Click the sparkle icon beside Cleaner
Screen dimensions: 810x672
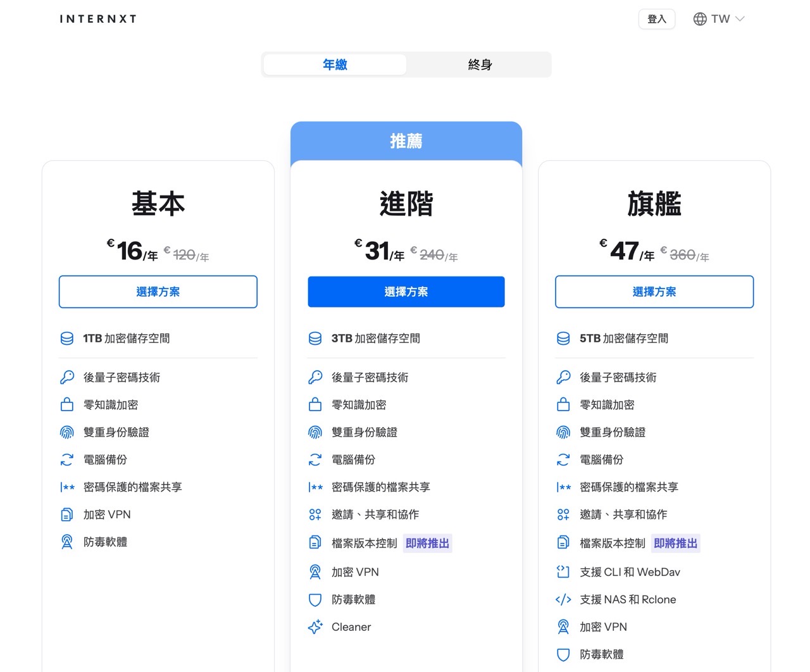[315, 626]
